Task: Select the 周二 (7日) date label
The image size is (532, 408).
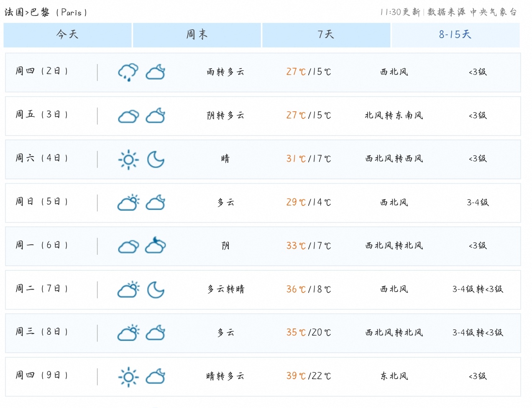Action: pos(42,289)
